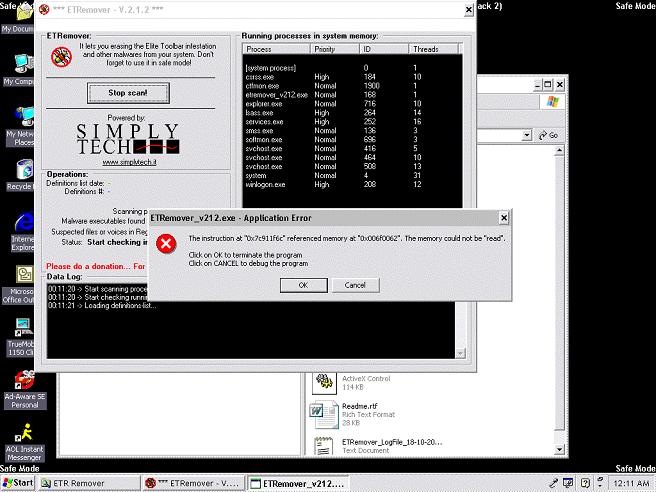Screen dimensions: 656x492
Task: Click Windows flag logo in Explorer toolbar
Action: pos(552,101)
